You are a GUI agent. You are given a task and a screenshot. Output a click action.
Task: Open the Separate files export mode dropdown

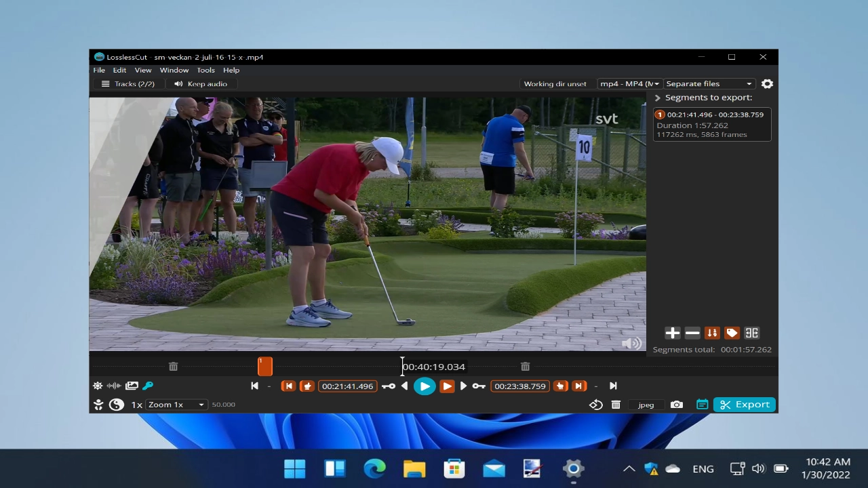(709, 84)
